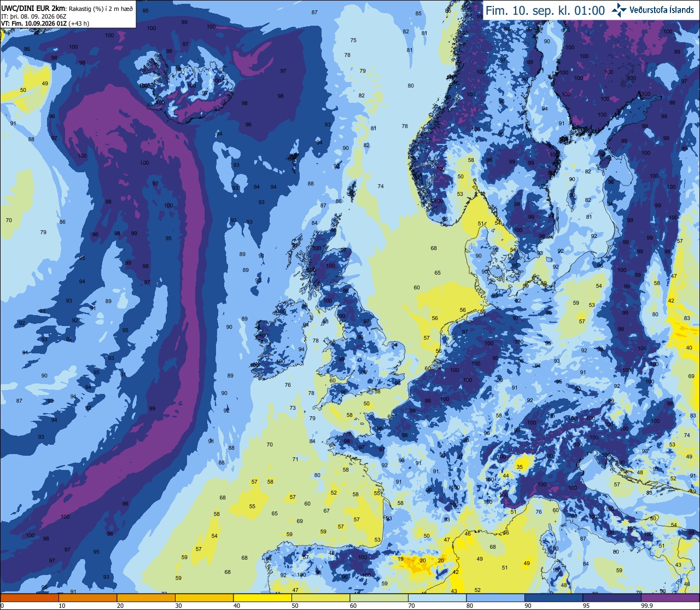Click the Veðurstofa Íslands logo icon
The image size is (700, 610).
619,10
